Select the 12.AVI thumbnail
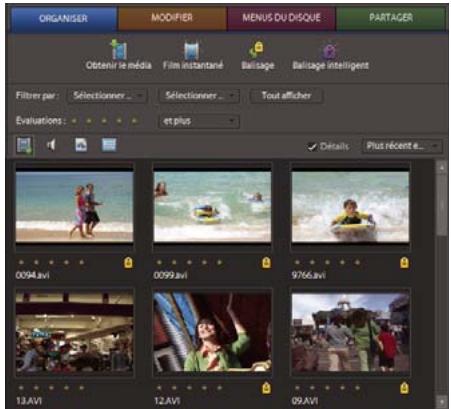 pyautogui.click(x=212, y=333)
